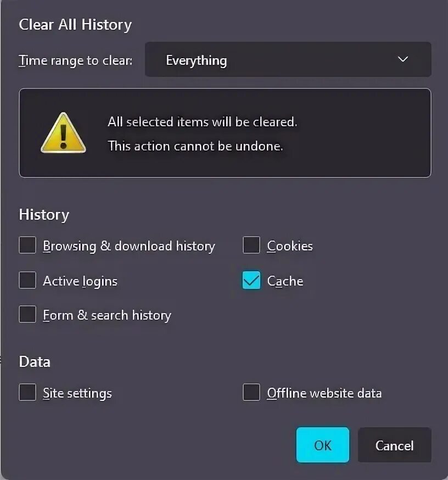Click the "Browsing & download history" label text
The image size is (448, 480).
(128, 246)
